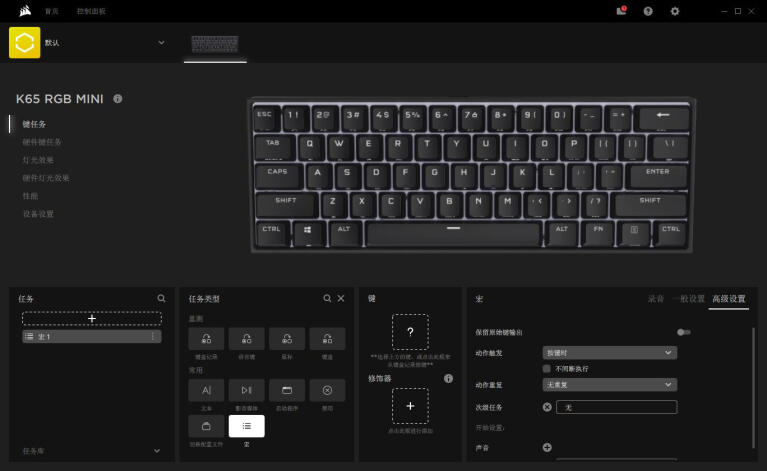Click the CAPS key on the keyboard

pos(277,175)
